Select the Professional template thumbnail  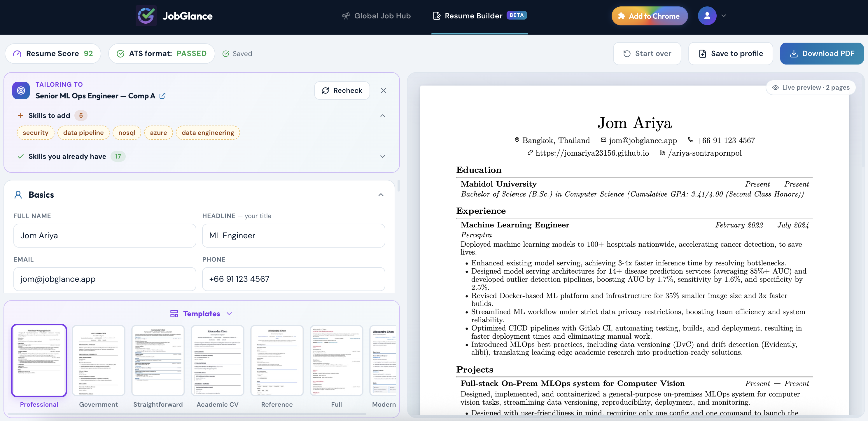[39, 360]
